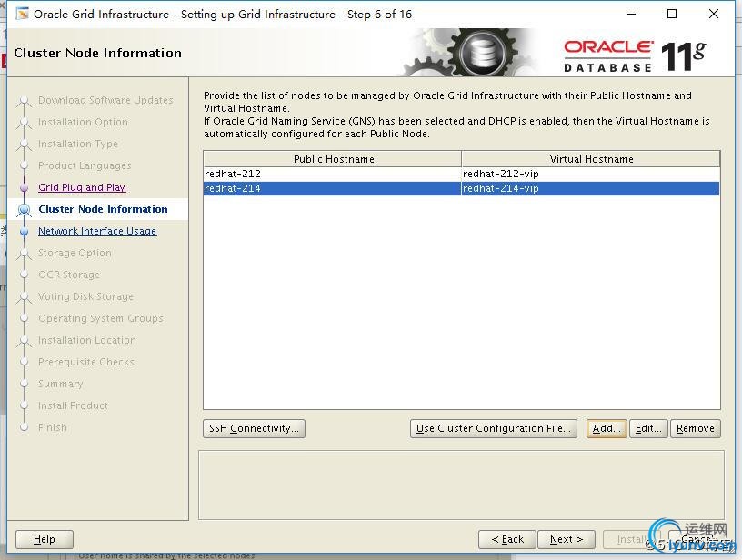This screenshot has width=742, height=560.
Task: Select the redhat-212-vip virtual hostname cell
Action: tap(590, 174)
